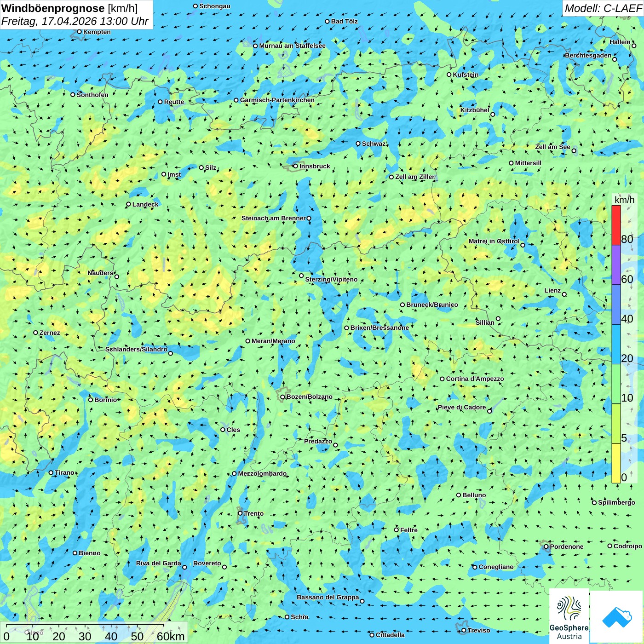The image size is (644, 644).
Task: Click the red 80 km/h legend color
Action: click(616, 225)
